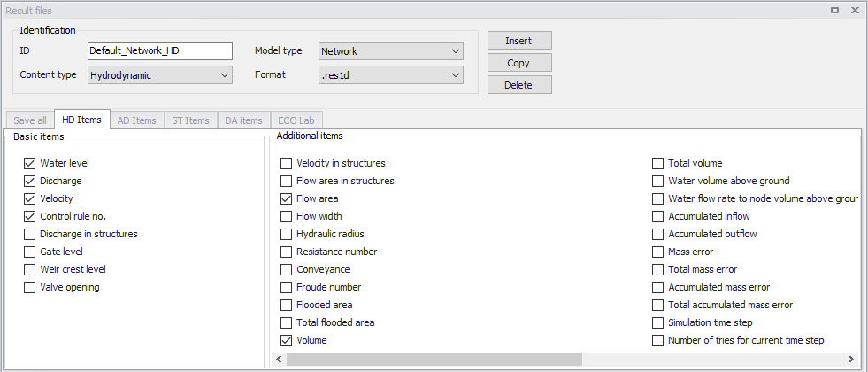Screen dimensions: 868x372
Task: Check the Valve opening checkbox
Action: 29,287
